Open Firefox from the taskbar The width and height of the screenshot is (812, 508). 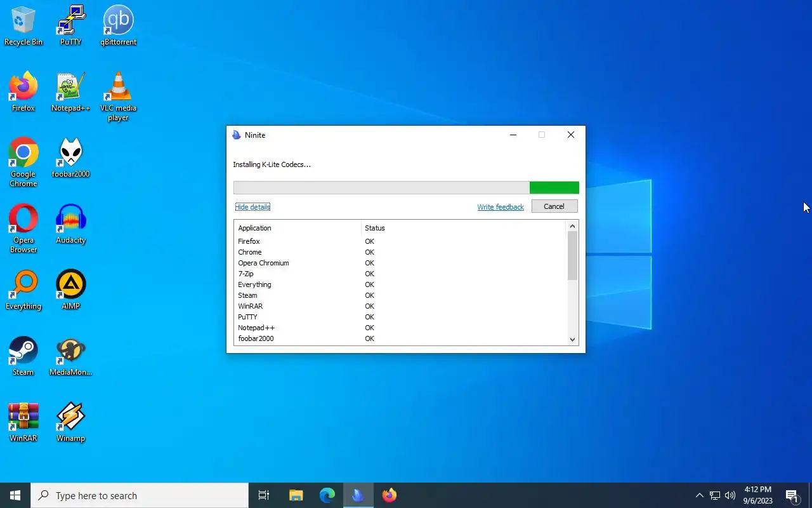click(x=389, y=495)
